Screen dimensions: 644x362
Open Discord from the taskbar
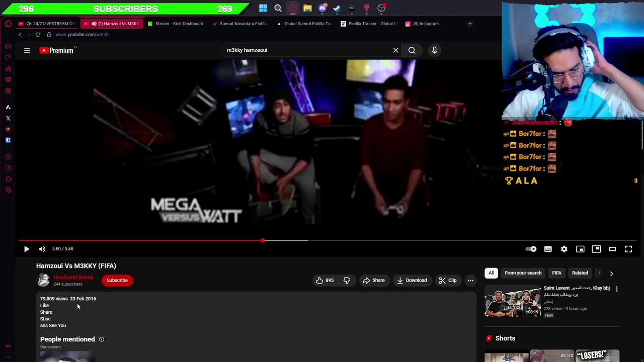pyautogui.click(x=323, y=8)
